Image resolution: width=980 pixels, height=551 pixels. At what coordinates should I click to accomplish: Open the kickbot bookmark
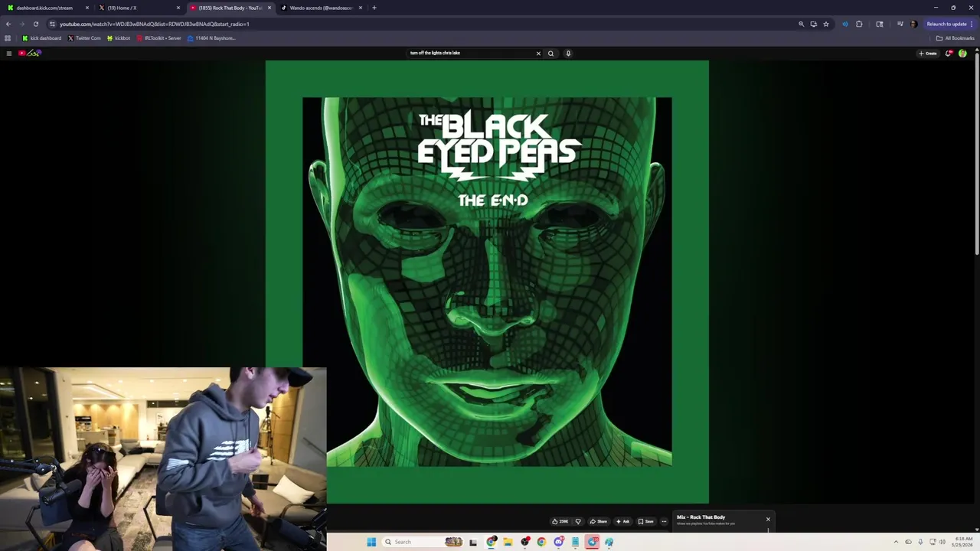point(119,38)
